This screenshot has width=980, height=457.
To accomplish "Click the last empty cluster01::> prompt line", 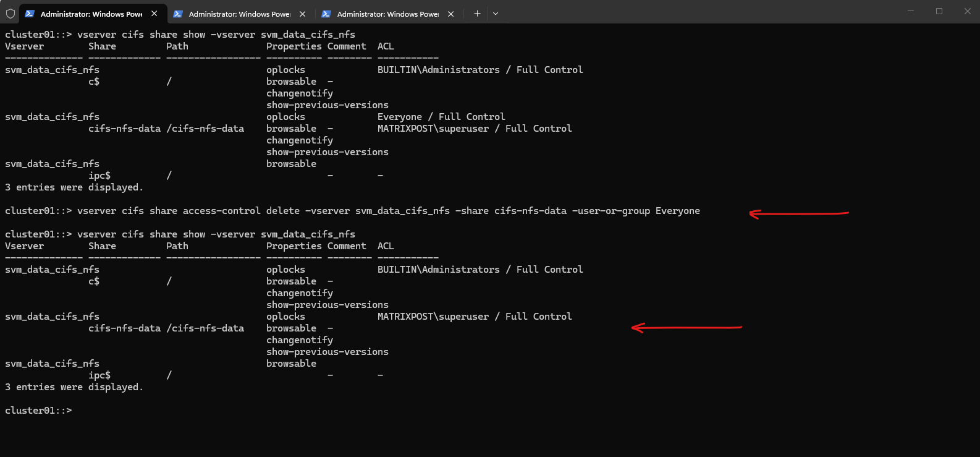I will pos(38,411).
